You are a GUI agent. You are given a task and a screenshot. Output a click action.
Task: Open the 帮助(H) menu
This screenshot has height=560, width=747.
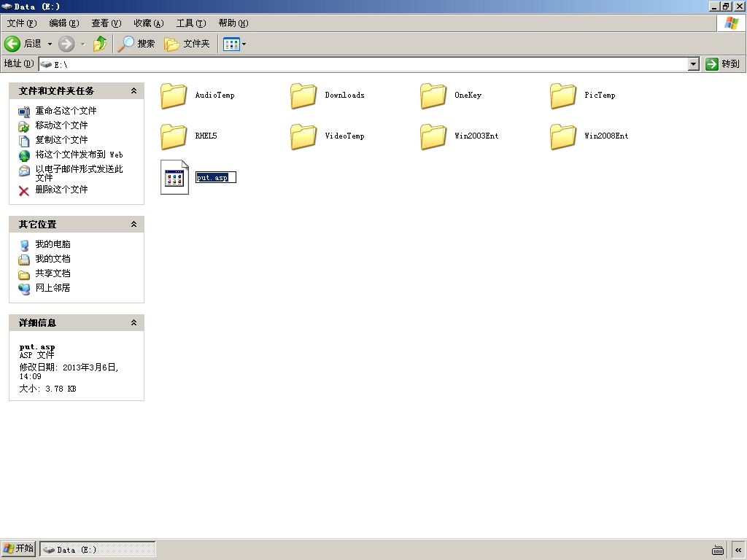coord(233,23)
